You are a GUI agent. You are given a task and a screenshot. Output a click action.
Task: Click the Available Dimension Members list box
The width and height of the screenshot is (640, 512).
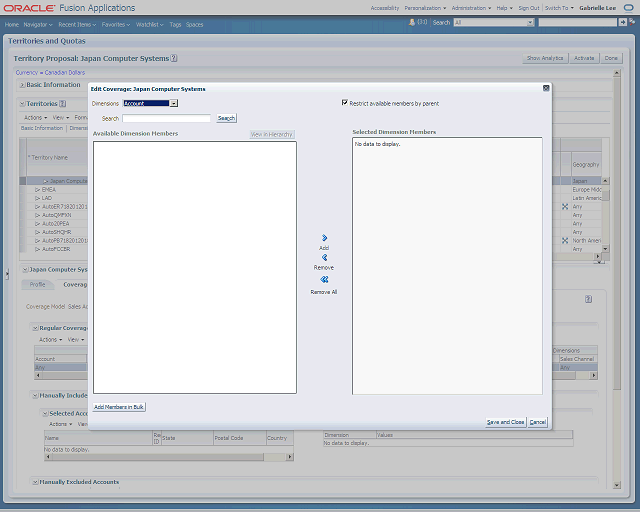coord(195,267)
